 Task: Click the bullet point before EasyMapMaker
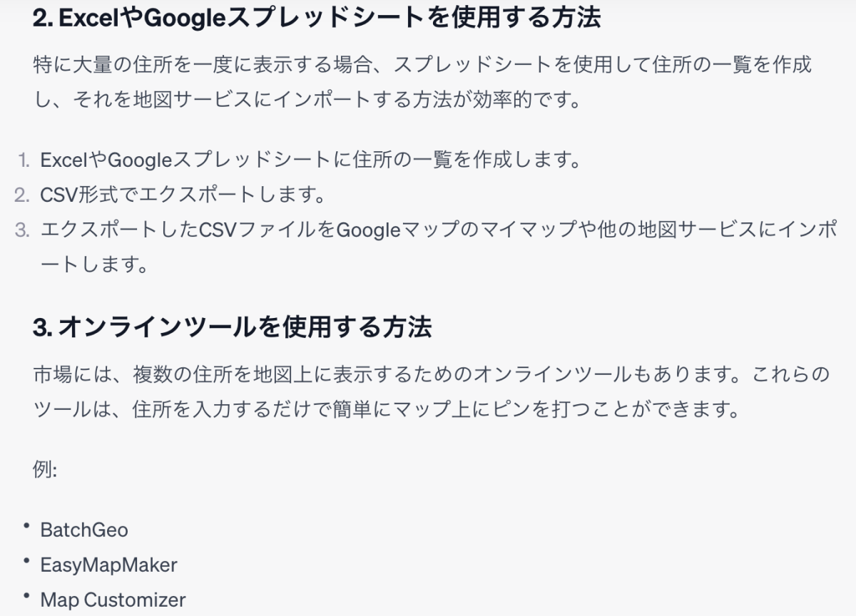pyautogui.click(x=26, y=561)
